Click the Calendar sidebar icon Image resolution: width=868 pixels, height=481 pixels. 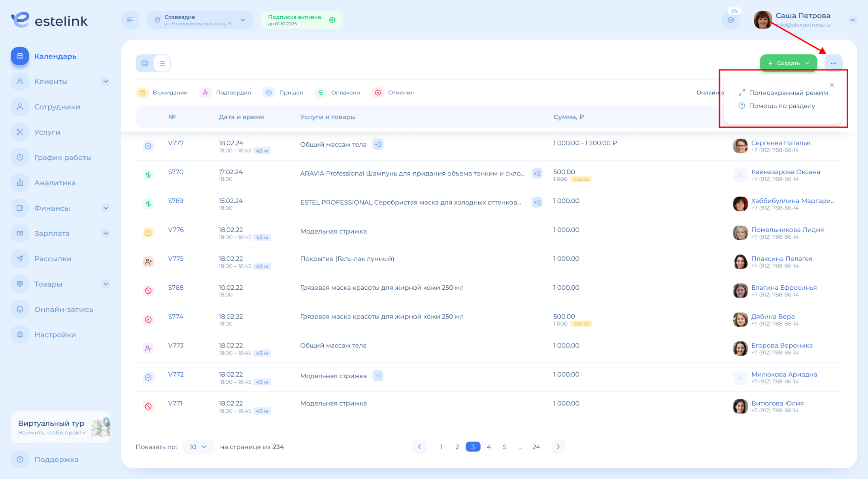pyautogui.click(x=20, y=56)
